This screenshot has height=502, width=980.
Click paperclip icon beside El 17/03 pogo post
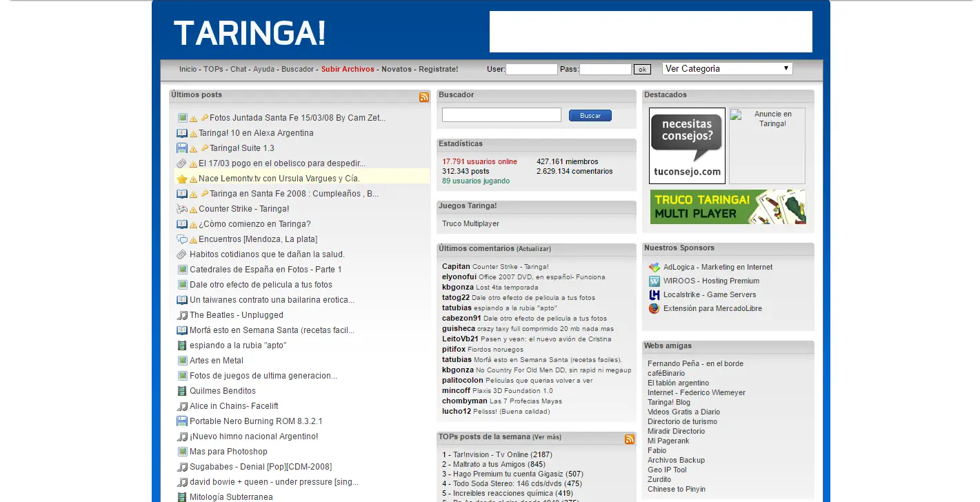pos(182,163)
